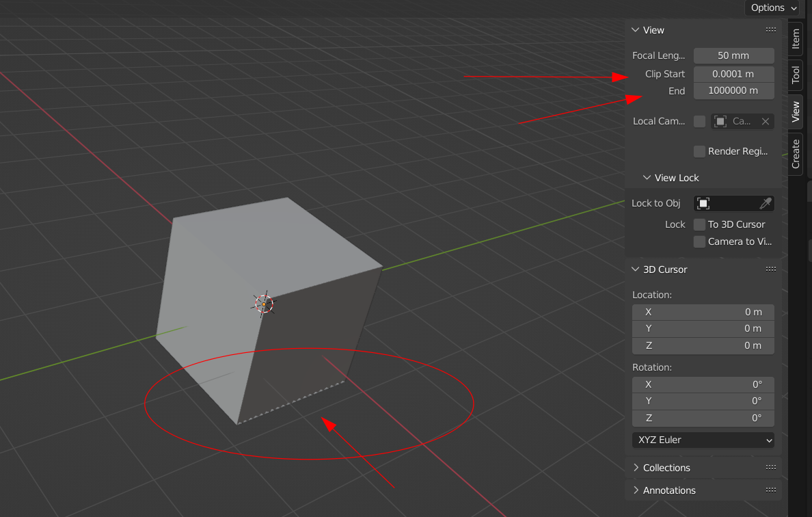
Task: Clear the Local Camera field with X
Action: [766, 121]
